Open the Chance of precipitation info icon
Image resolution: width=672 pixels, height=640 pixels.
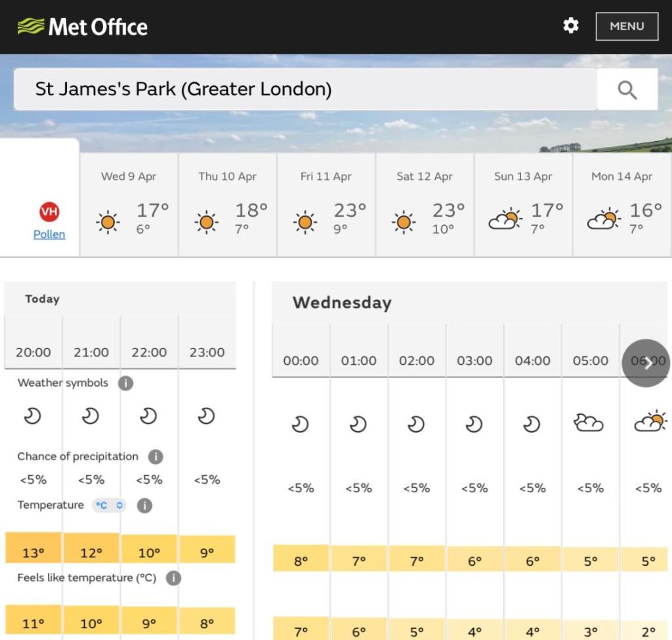point(156,457)
